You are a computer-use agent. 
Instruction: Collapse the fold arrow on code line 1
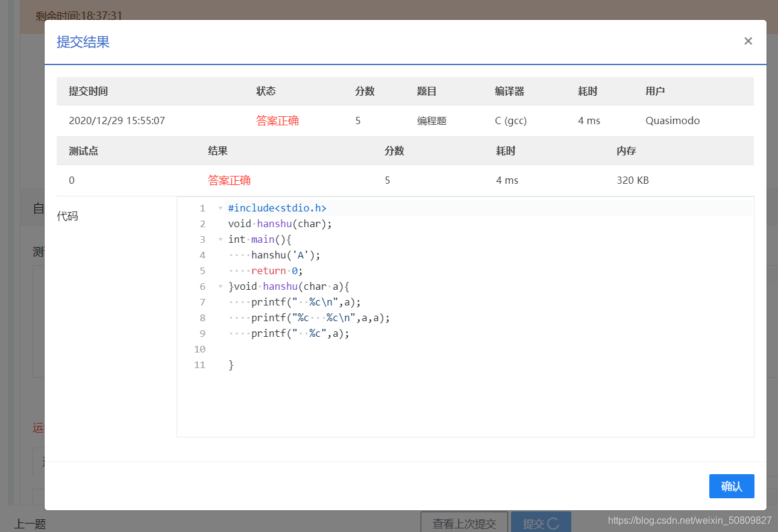(x=221, y=208)
